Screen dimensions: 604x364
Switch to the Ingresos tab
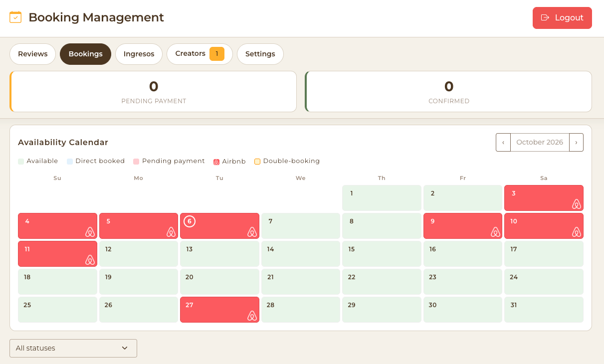(139, 54)
